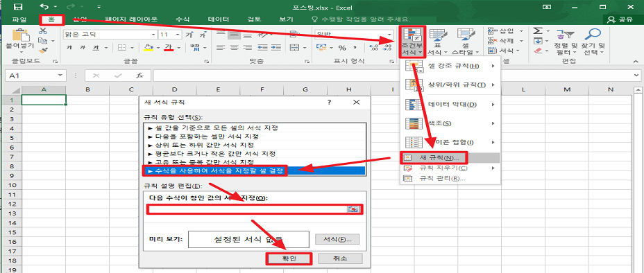Viewport: 644px width, 273px height.
Task: Open the File (파일) tab
Action: click(19, 19)
